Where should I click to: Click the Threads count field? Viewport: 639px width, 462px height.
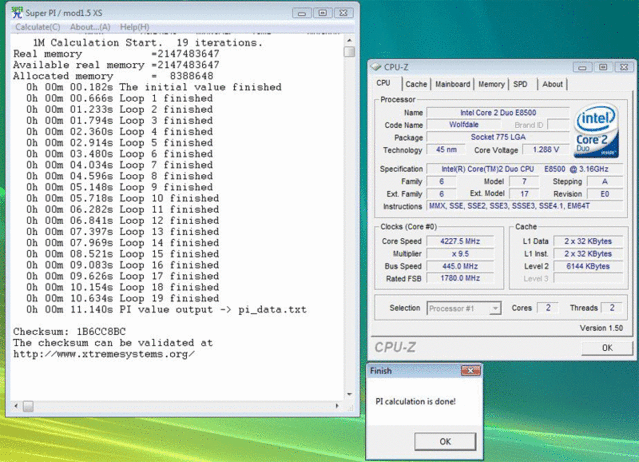(x=612, y=308)
